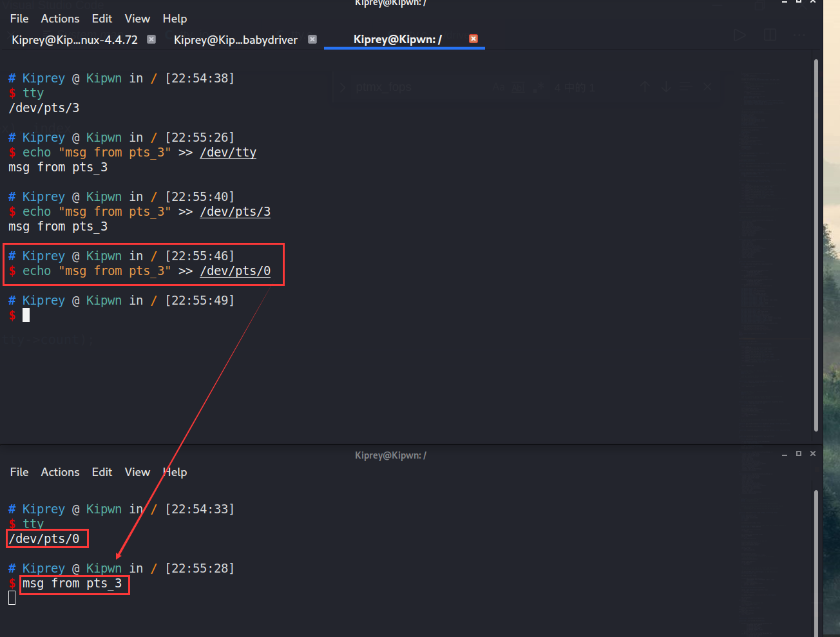840x637 pixels.
Task: Maximize the lower terminal window
Action: 799,453
